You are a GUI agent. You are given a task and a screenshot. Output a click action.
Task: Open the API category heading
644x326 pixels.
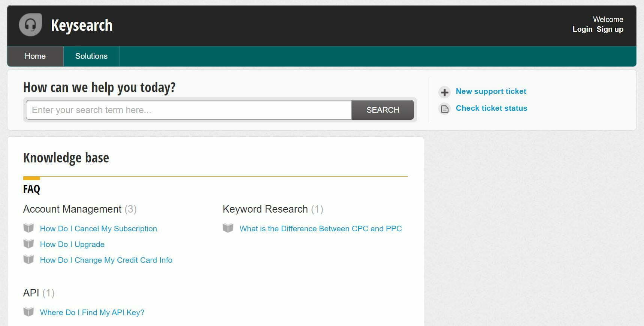click(x=31, y=293)
